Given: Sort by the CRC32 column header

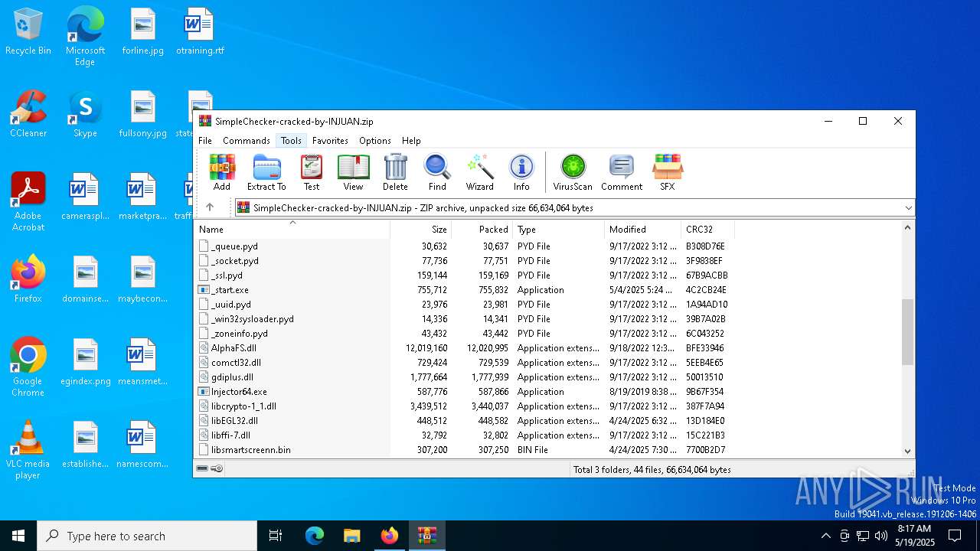Looking at the screenshot, I should (707, 229).
